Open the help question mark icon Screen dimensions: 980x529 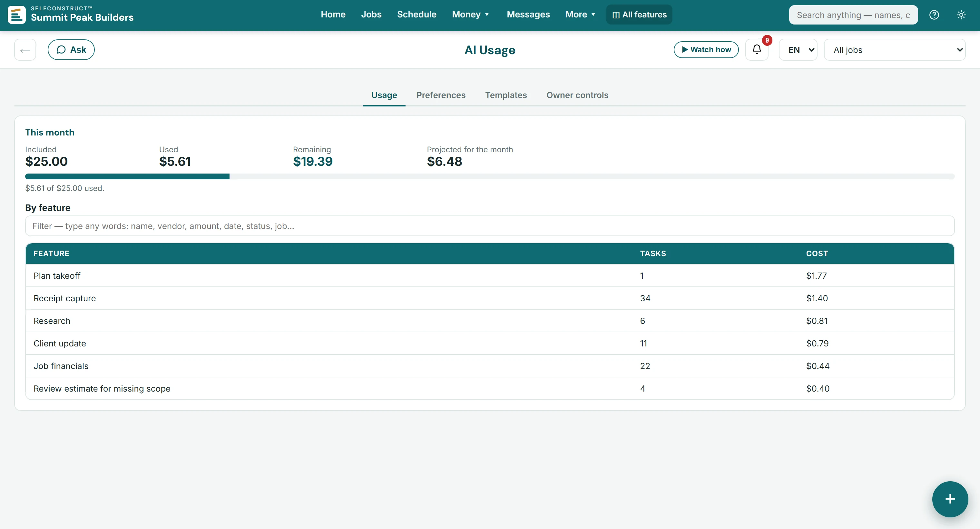click(934, 15)
